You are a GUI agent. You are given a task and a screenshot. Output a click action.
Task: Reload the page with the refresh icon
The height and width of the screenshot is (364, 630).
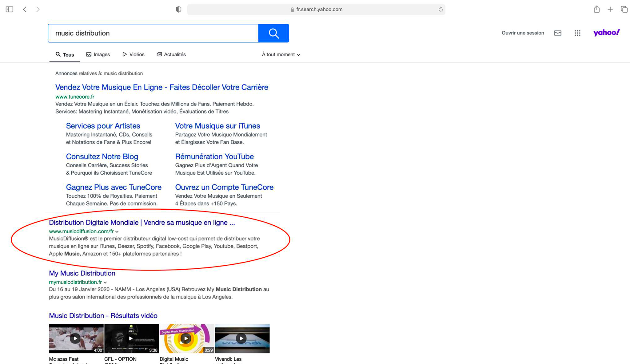pyautogui.click(x=441, y=9)
